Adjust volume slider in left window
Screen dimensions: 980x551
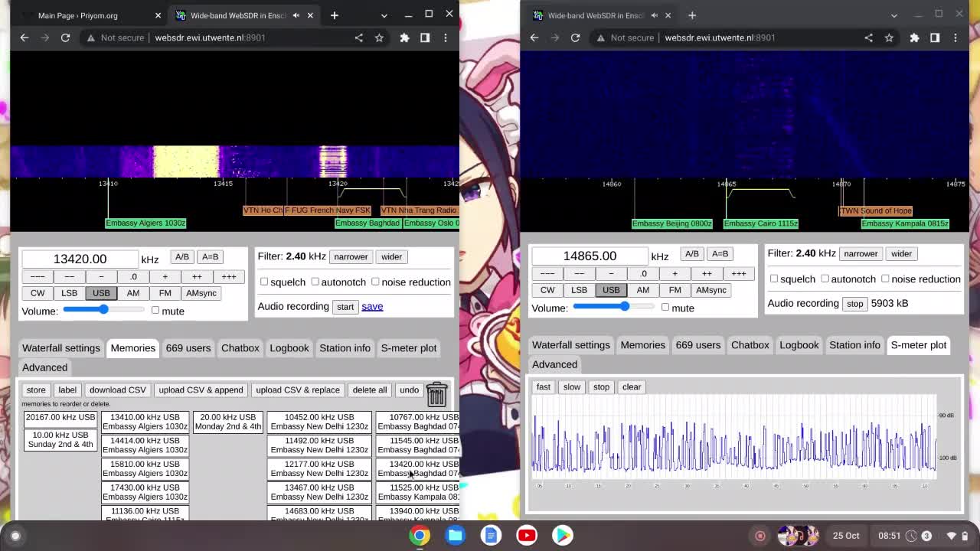(103, 310)
